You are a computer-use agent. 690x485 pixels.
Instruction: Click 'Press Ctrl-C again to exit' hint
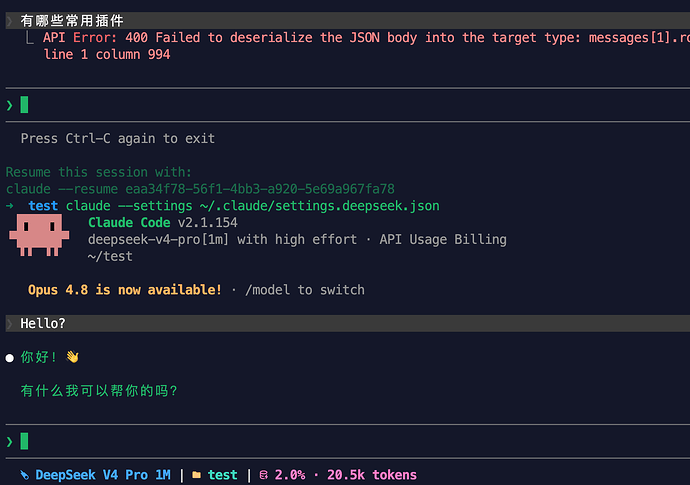[118, 139]
